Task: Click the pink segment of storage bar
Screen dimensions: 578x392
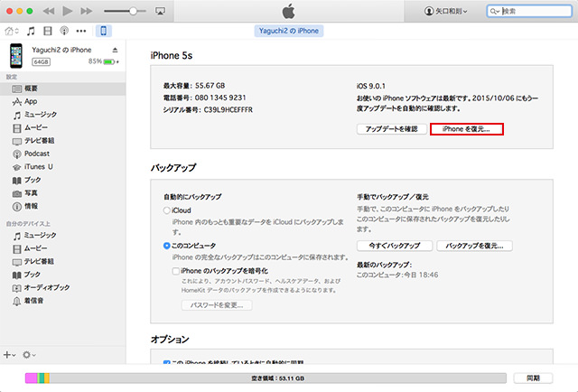Action: [x=32, y=378]
